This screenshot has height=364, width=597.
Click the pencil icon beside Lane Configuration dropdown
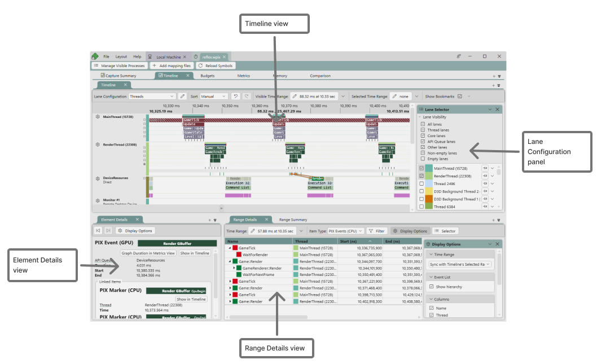click(x=182, y=97)
